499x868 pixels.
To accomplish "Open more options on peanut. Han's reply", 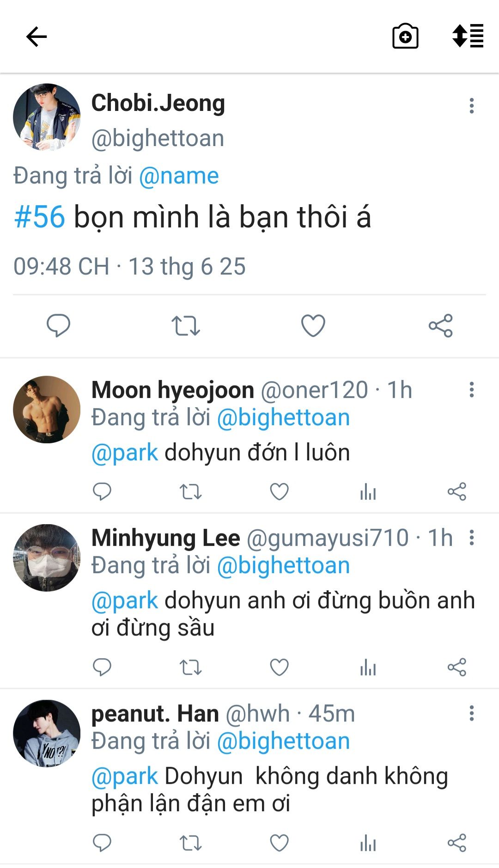I will [471, 713].
